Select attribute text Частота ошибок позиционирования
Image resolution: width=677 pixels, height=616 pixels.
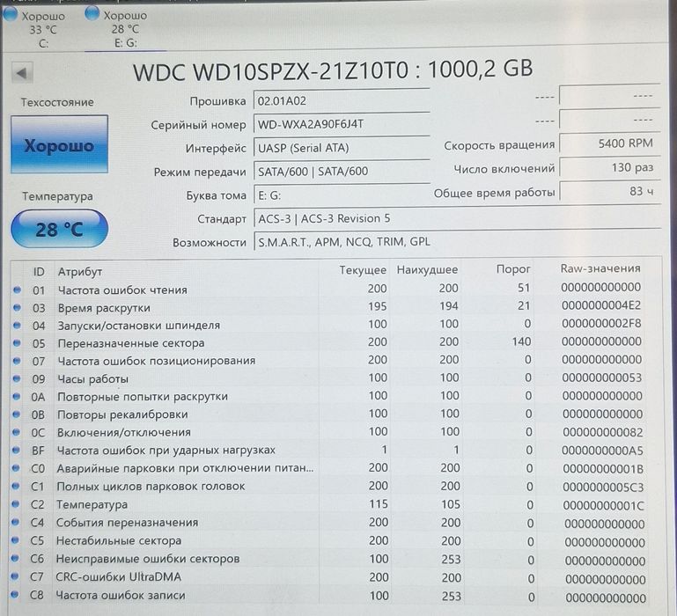tap(157, 361)
